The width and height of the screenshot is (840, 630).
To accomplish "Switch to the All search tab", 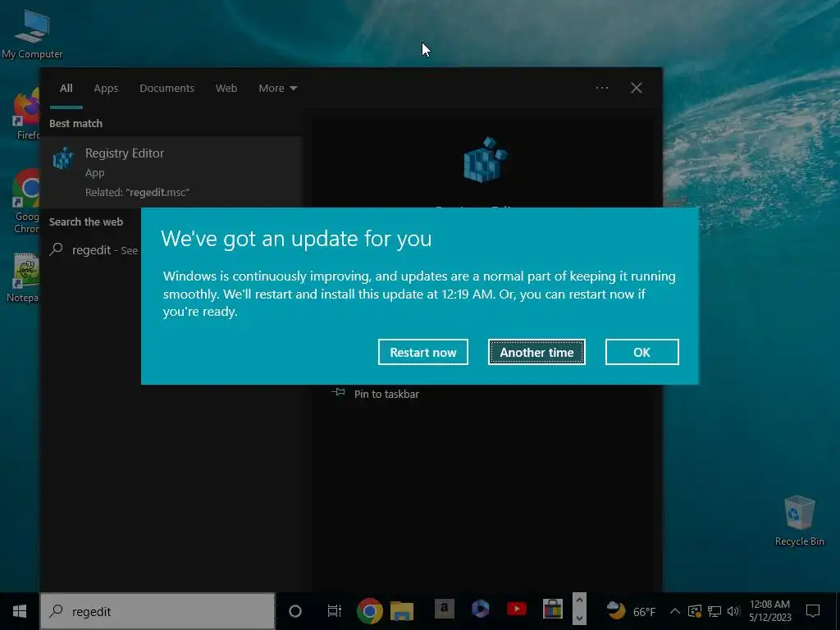I will [66, 88].
